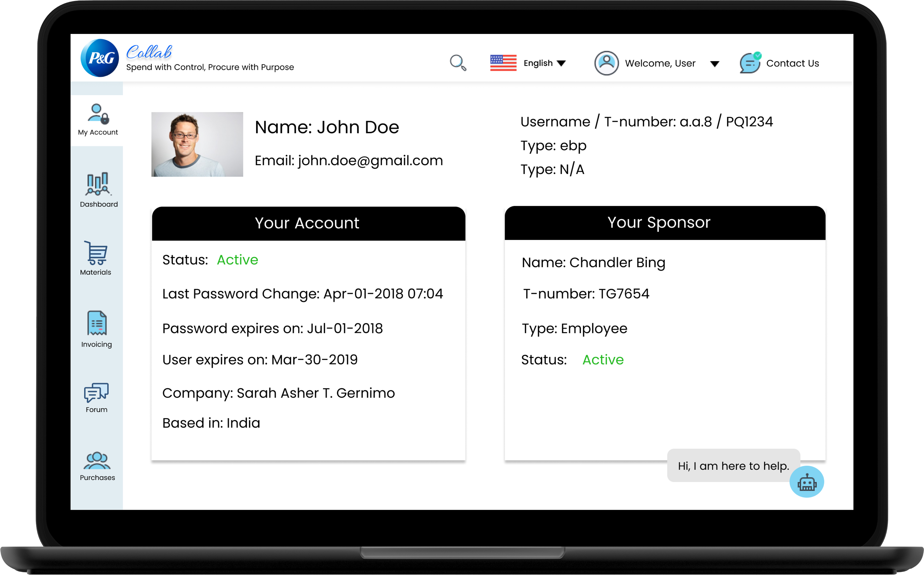Expand the English language dropdown arrow
Image resolution: width=924 pixels, height=575 pixels.
pyautogui.click(x=561, y=63)
